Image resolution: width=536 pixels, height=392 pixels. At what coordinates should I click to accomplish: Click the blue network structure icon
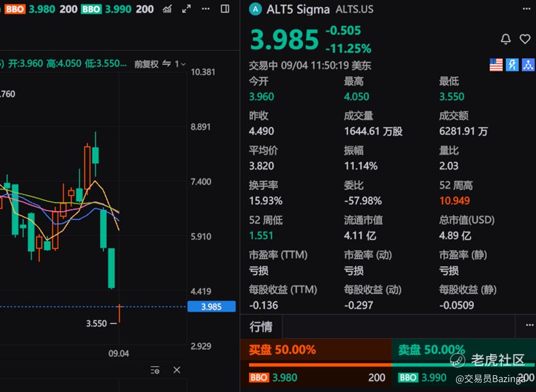528,64
